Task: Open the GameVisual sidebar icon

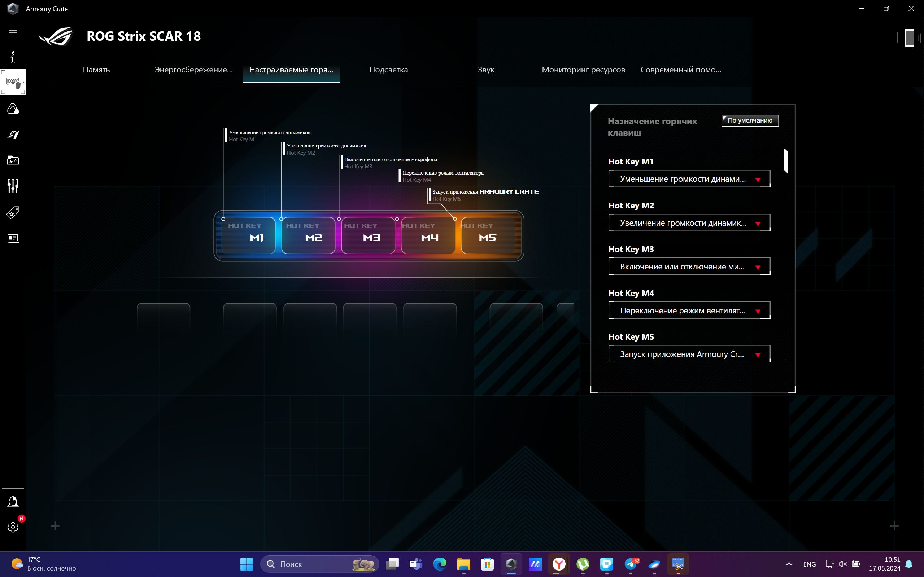Action: [x=13, y=135]
